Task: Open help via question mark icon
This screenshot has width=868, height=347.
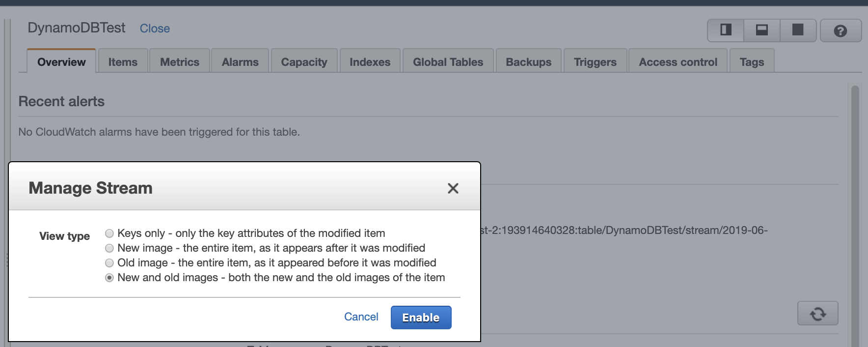Action: (841, 31)
